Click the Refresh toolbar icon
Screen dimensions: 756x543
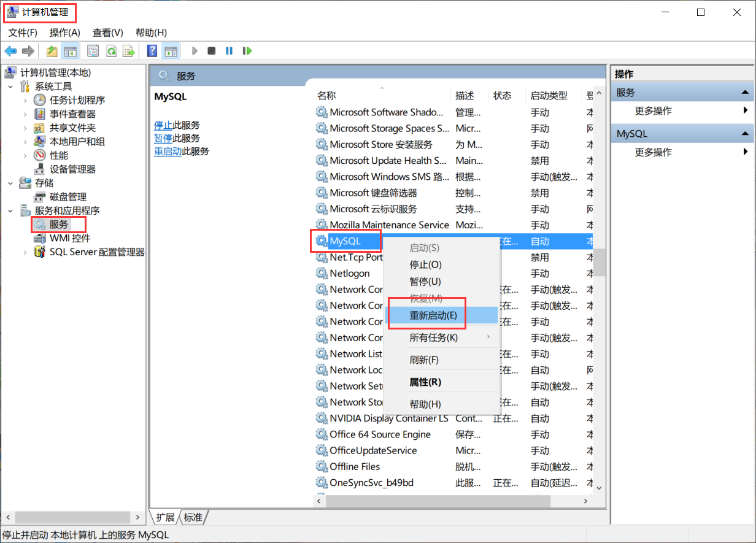click(x=111, y=51)
